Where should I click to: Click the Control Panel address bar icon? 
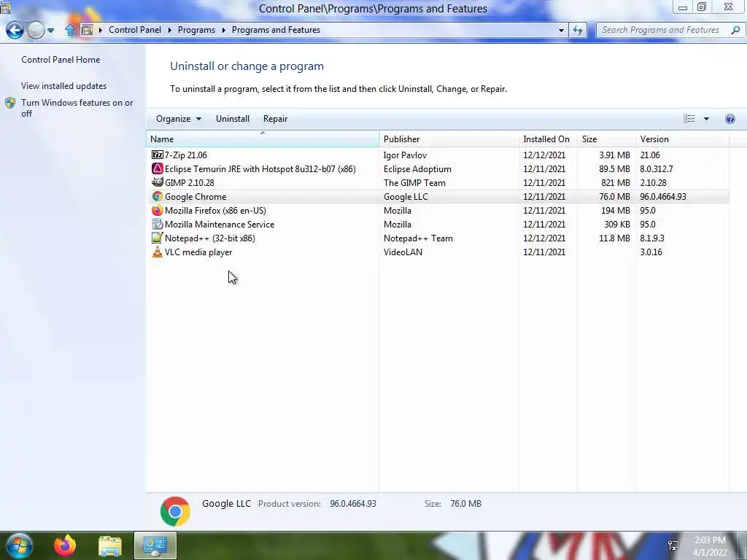coord(87,30)
